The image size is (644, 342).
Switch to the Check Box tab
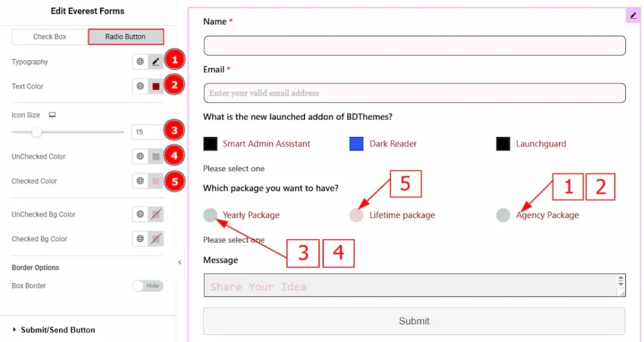50,37
